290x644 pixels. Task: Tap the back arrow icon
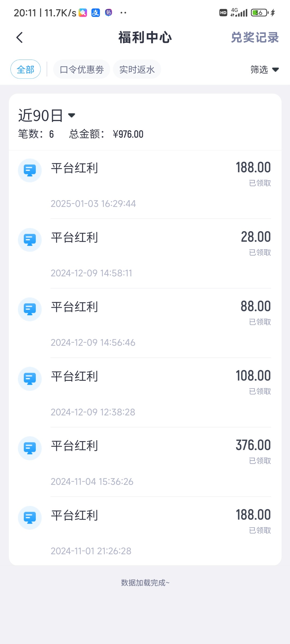click(x=20, y=37)
